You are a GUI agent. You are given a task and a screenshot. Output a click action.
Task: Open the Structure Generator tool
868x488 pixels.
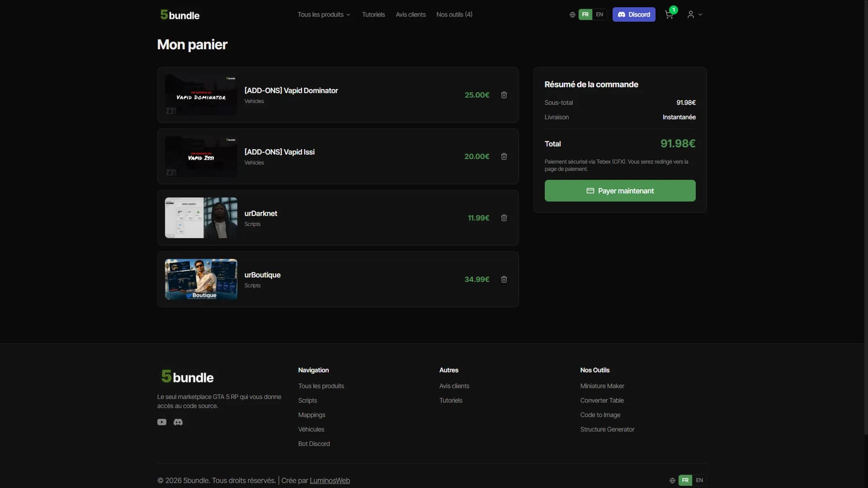(x=607, y=429)
